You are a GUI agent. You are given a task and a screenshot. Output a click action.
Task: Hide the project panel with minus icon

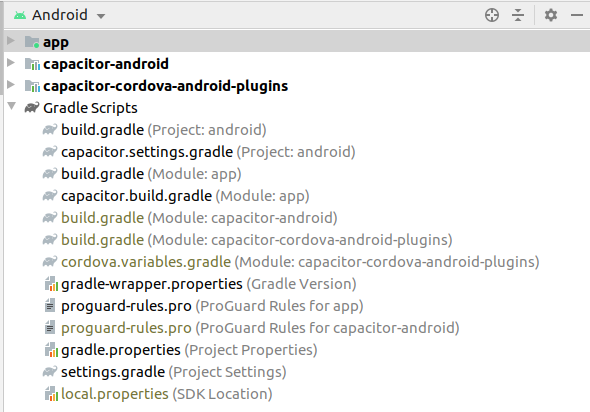[577, 15]
